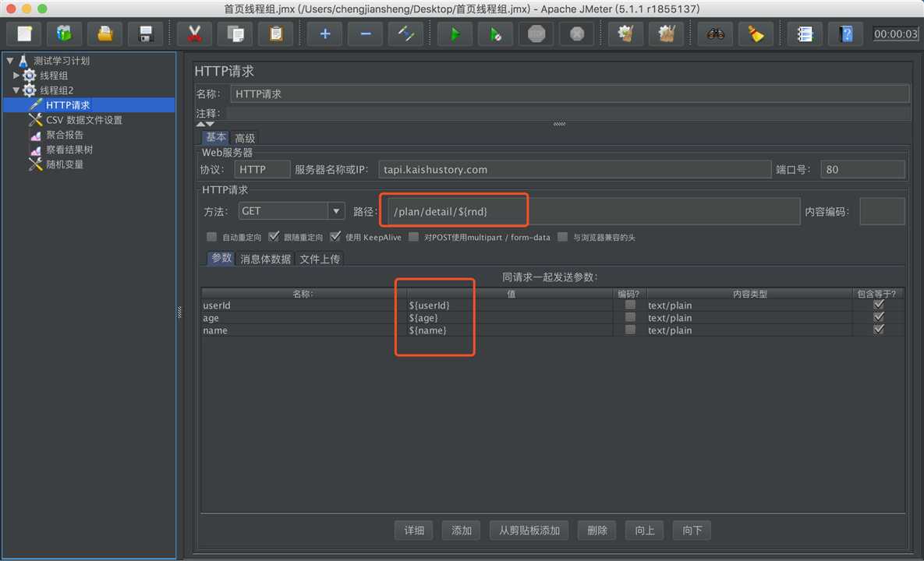This screenshot has width=924, height=561.
Task: Click the Reset search icon
Action: pyautogui.click(x=756, y=34)
